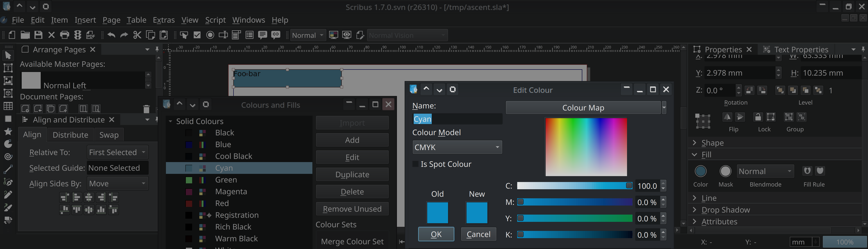Open the Extras menu

coord(163,20)
